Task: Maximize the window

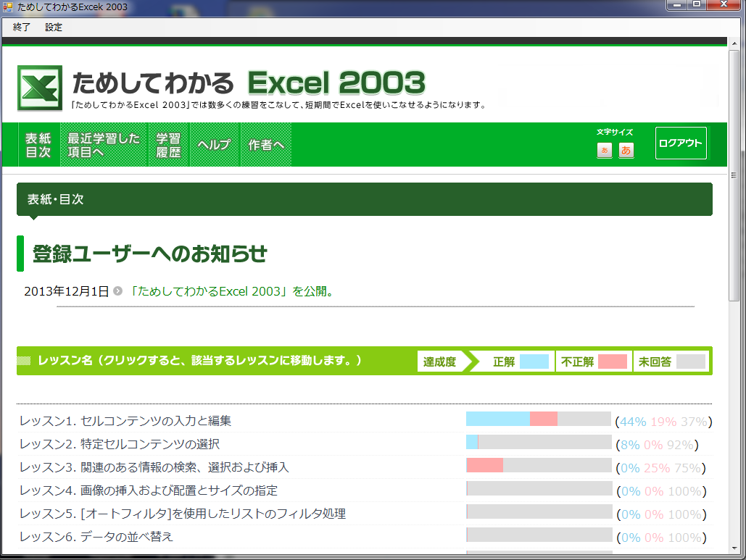Action: pos(697,5)
